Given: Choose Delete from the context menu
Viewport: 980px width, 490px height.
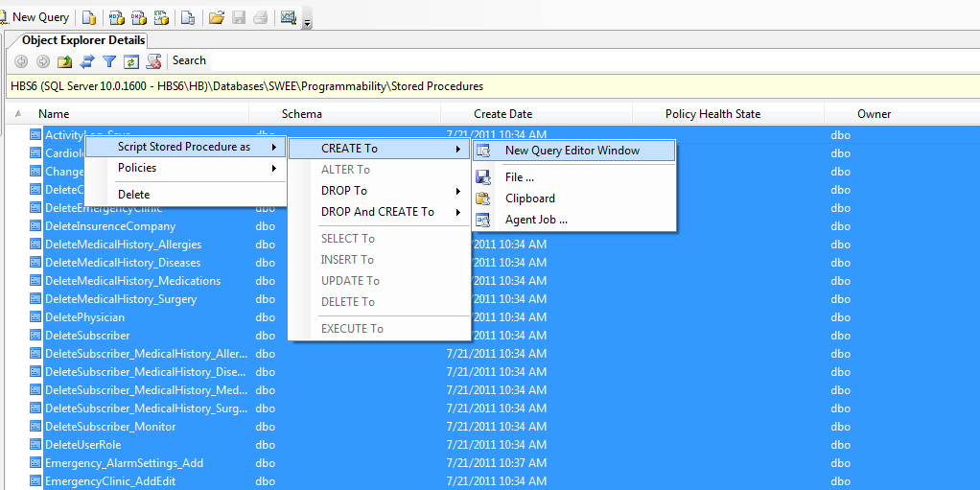Looking at the screenshot, I should click(x=186, y=195).
